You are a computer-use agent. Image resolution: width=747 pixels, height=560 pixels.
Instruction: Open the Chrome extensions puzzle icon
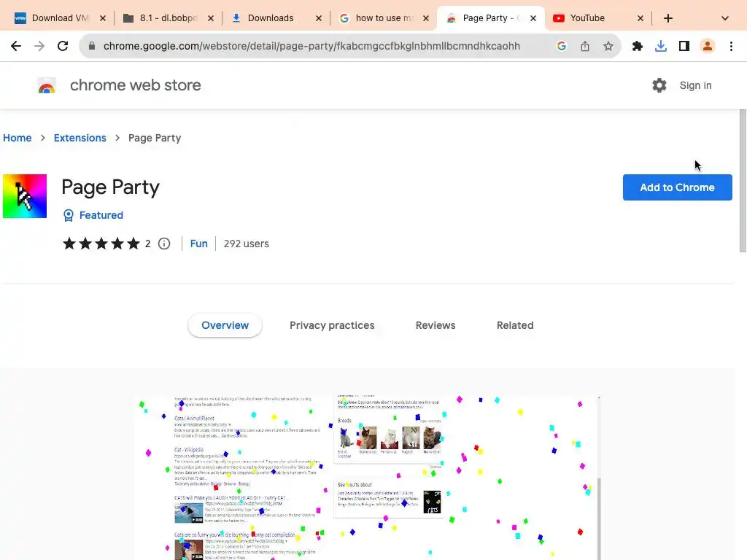(638, 46)
